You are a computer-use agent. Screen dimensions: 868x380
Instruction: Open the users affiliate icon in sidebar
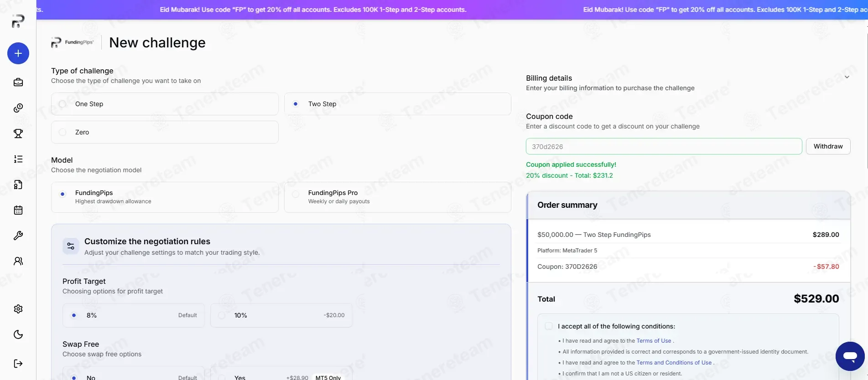pos(18,261)
